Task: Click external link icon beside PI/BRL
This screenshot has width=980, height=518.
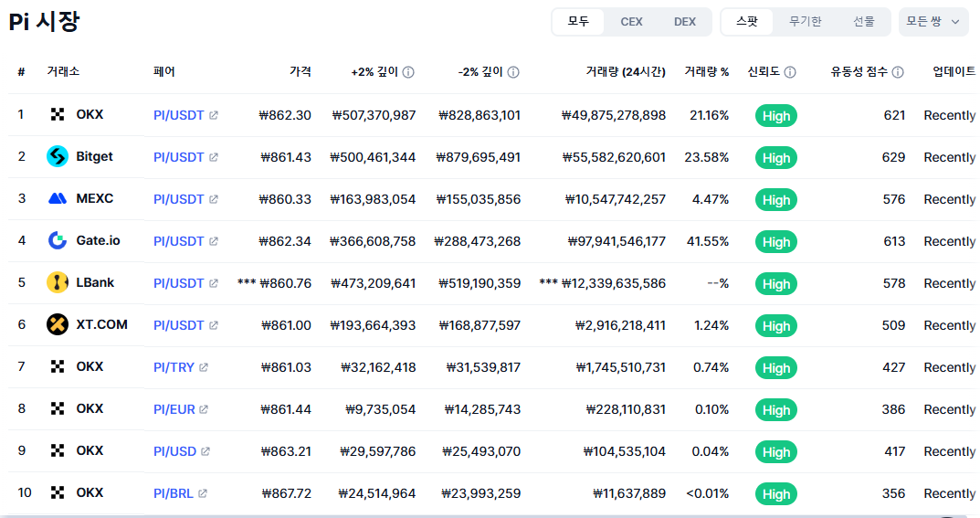Action: (203, 493)
